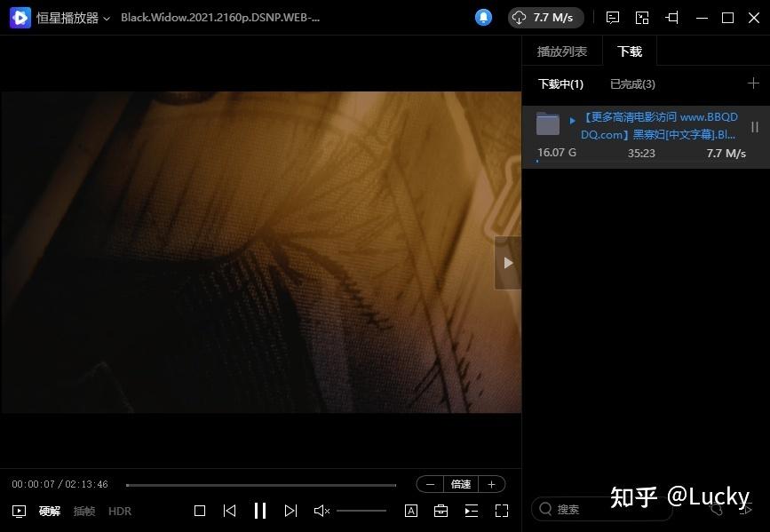Open the toolbox icon
This screenshot has width=770, height=532.
click(x=441, y=511)
